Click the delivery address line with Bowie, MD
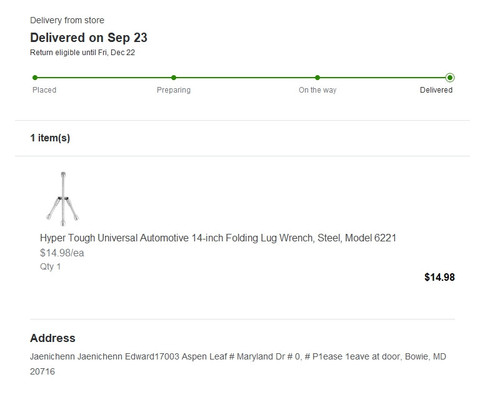The width and height of the screenshot is (500, 419). [238, 364]
